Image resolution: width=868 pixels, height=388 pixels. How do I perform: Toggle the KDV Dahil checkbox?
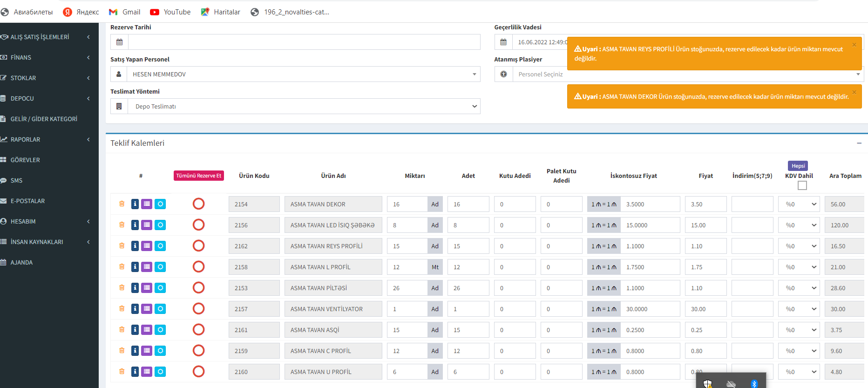[x=802, y=185]
